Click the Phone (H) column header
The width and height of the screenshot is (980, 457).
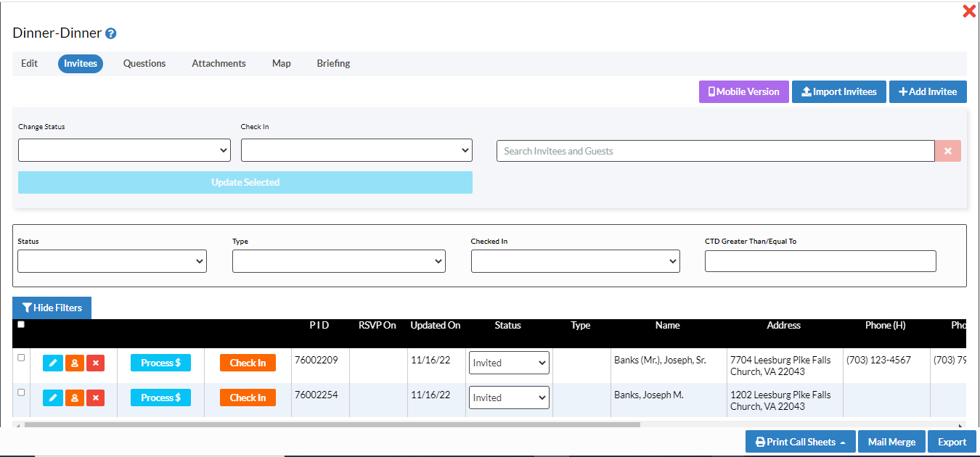pyautogui.click(x=886, y=325)
